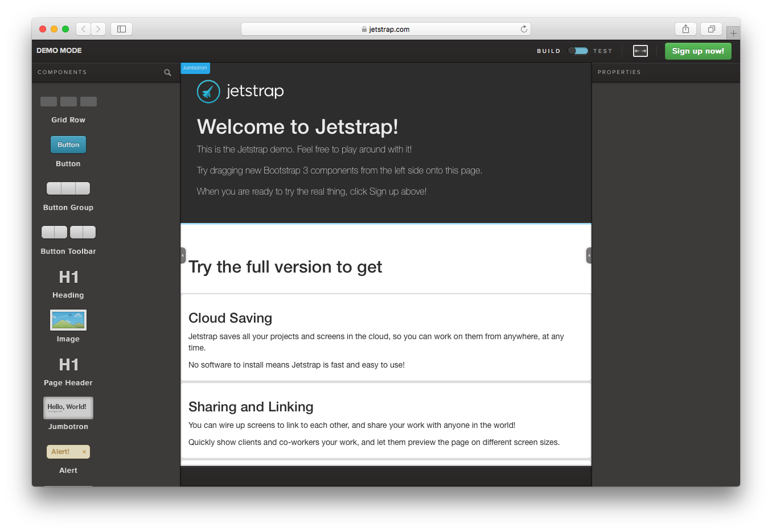Click the Image label
772x532 pixels.
(x=68, y=339)
